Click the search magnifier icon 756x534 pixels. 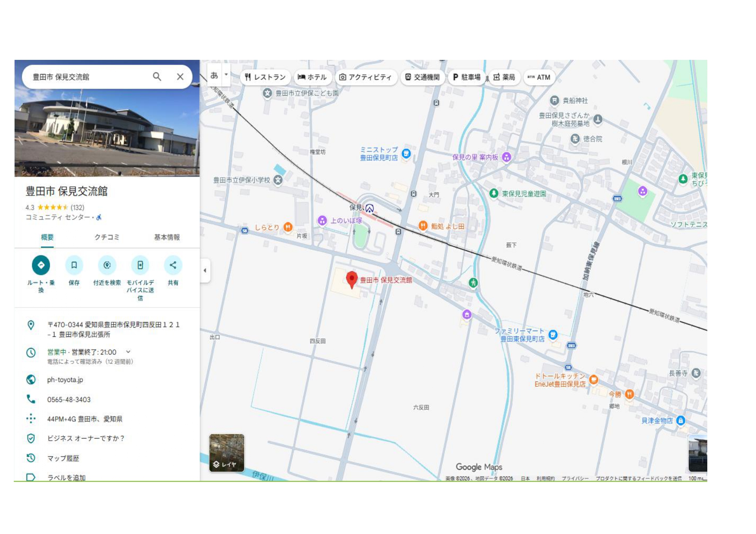(x=157, y=76)
